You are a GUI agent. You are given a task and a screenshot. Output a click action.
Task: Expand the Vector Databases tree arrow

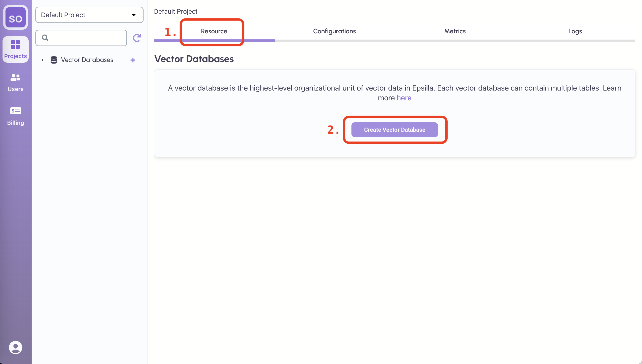(43, 60)
